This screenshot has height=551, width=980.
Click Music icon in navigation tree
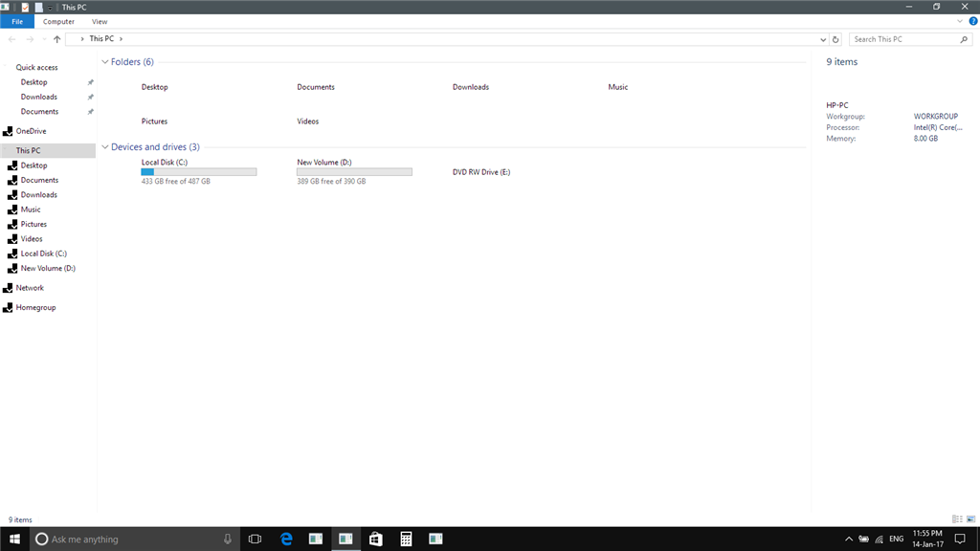tap(12, 209)
